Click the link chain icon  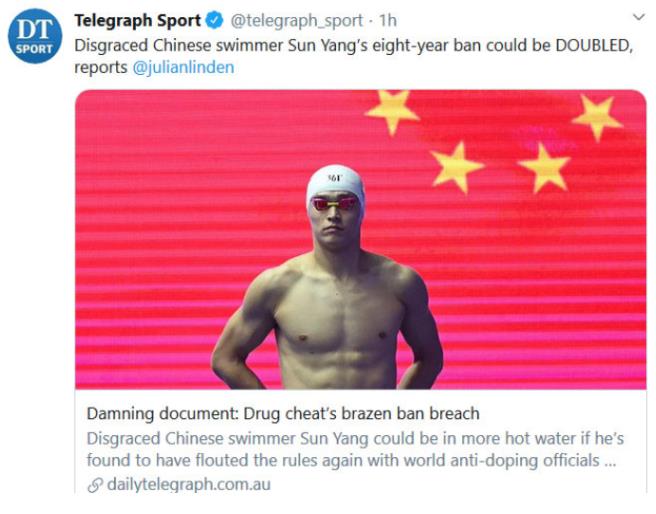tap(95, 485)
